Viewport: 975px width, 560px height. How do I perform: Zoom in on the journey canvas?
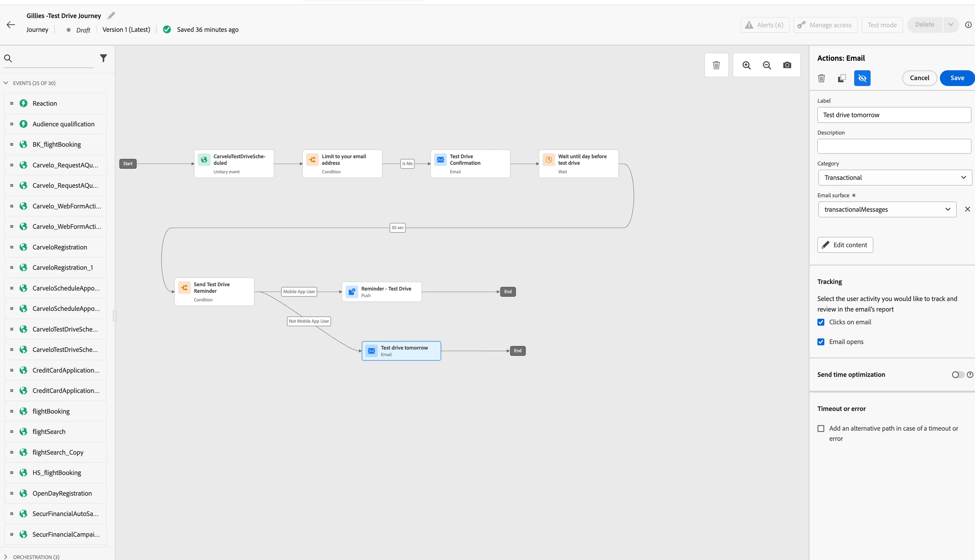(747, 65)
